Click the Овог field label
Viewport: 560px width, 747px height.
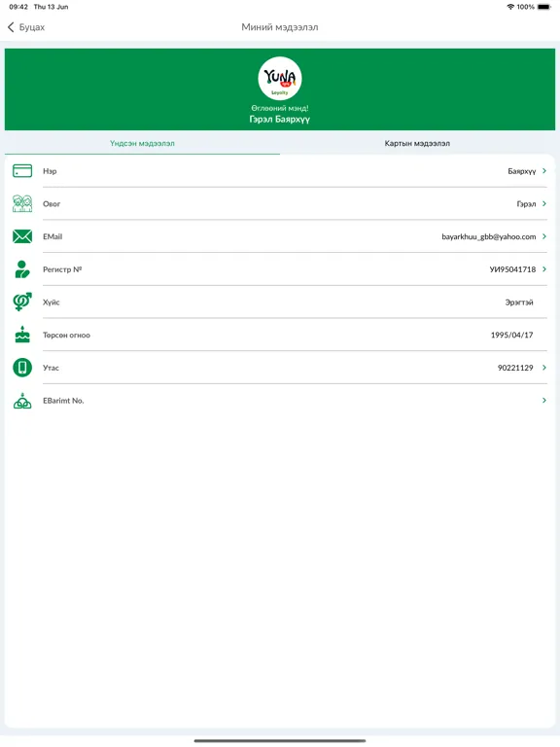tap(52, 204)
